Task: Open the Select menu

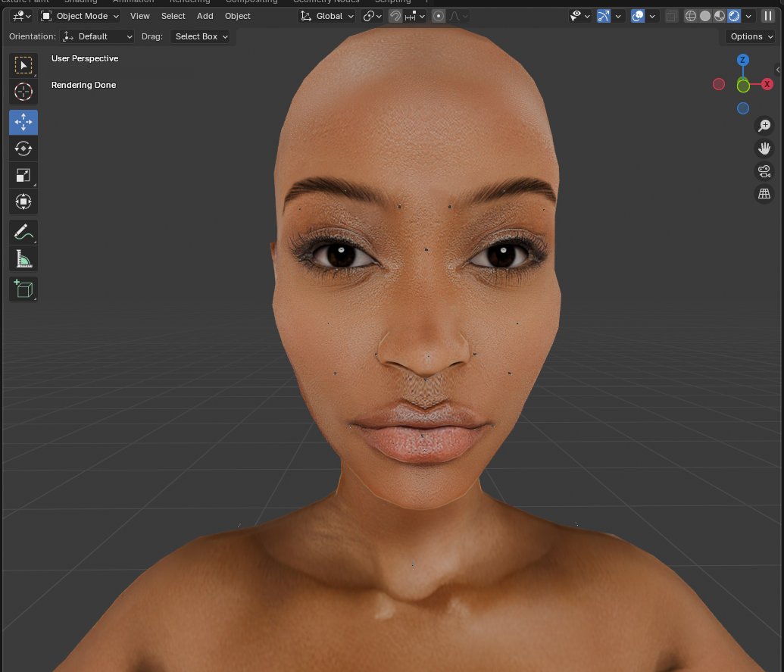Action: tap(173, 16)
